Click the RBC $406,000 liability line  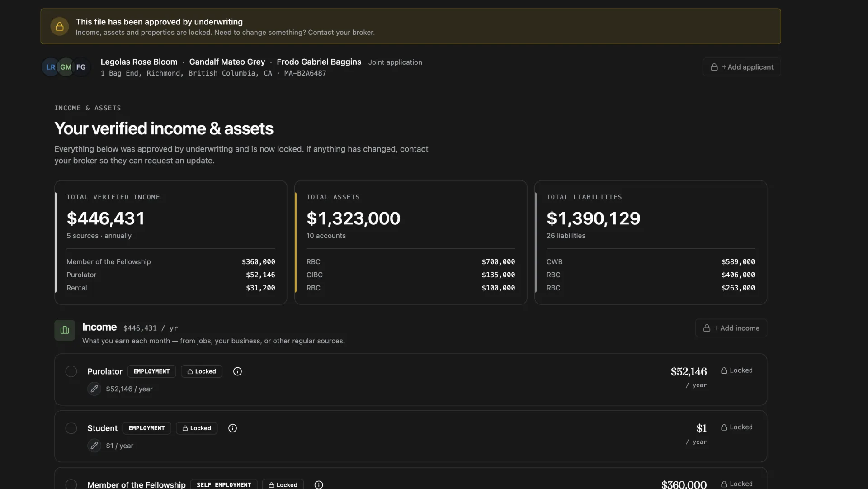tap(651, 275)
